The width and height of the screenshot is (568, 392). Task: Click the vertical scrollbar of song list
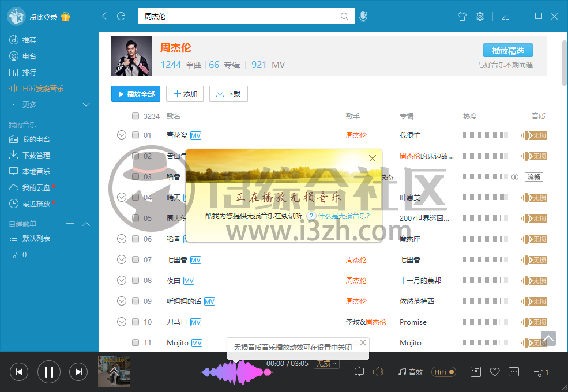565,64
